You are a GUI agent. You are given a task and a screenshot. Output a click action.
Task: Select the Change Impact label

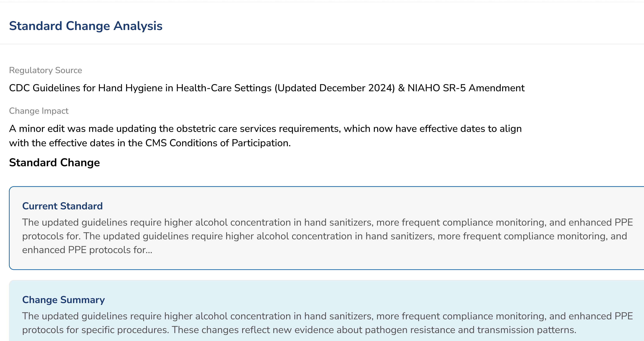(x=39, y=111)
